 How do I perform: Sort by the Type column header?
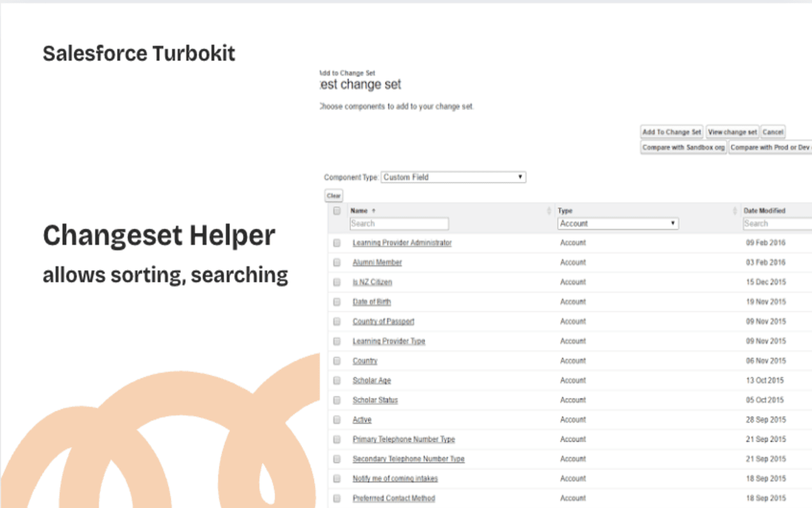click(565, 211)
